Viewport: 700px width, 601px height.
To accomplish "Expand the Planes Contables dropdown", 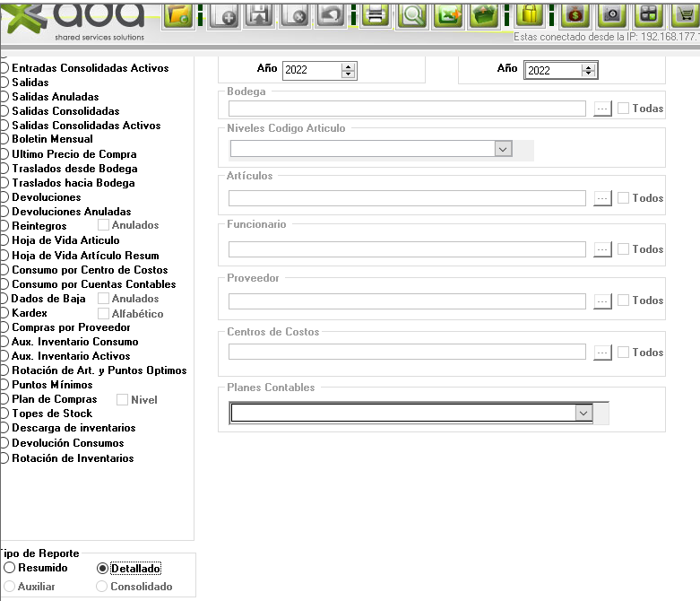I will pyautogui.click(x=584, y=413).
